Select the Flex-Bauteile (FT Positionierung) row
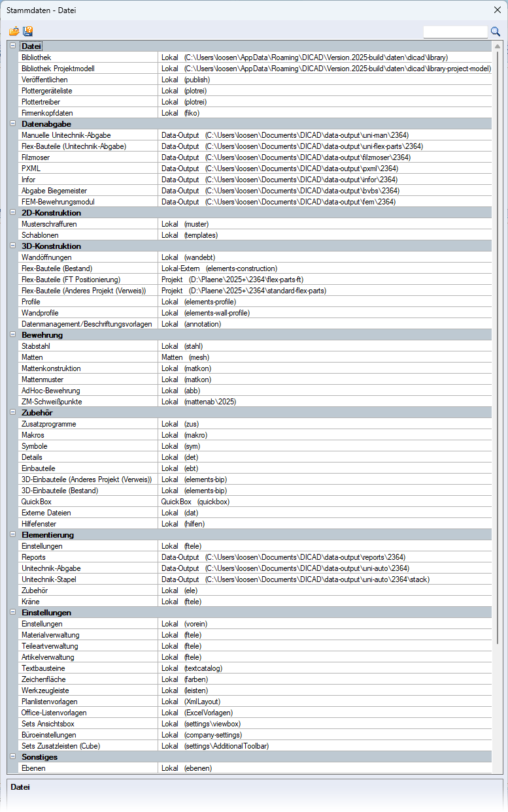 [x=255, y=280]
